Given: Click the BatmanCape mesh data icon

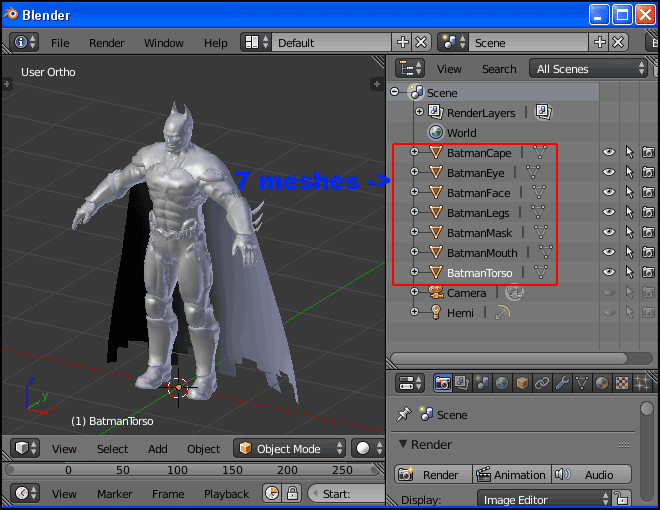Looking at the screenshot, I should tap(540, 152).
